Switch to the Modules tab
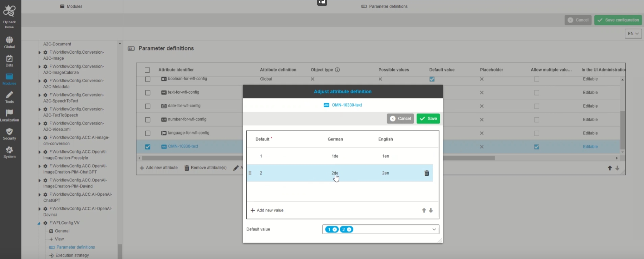Screen dimensions: 644x259 pos(72,6)
